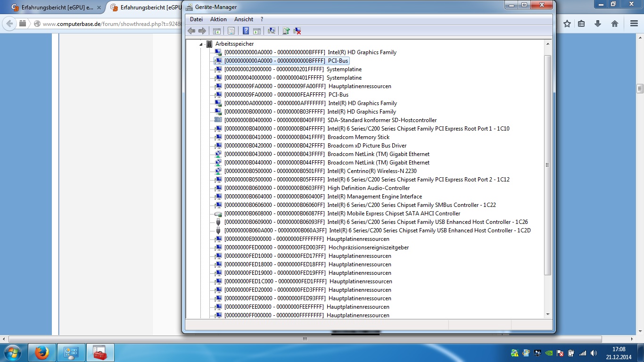Open the Firefox bookmarks list icon

[581, 24]
